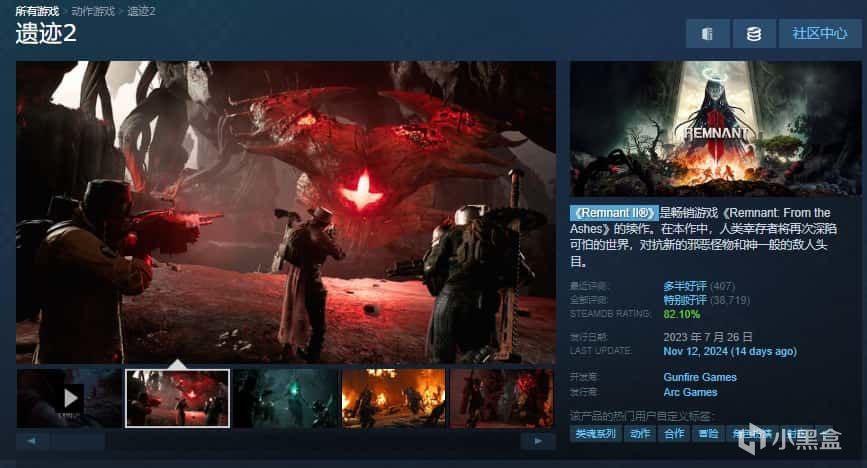Select the 类魂系列 tag
This screenshot has width=867, height=468.
596,434
